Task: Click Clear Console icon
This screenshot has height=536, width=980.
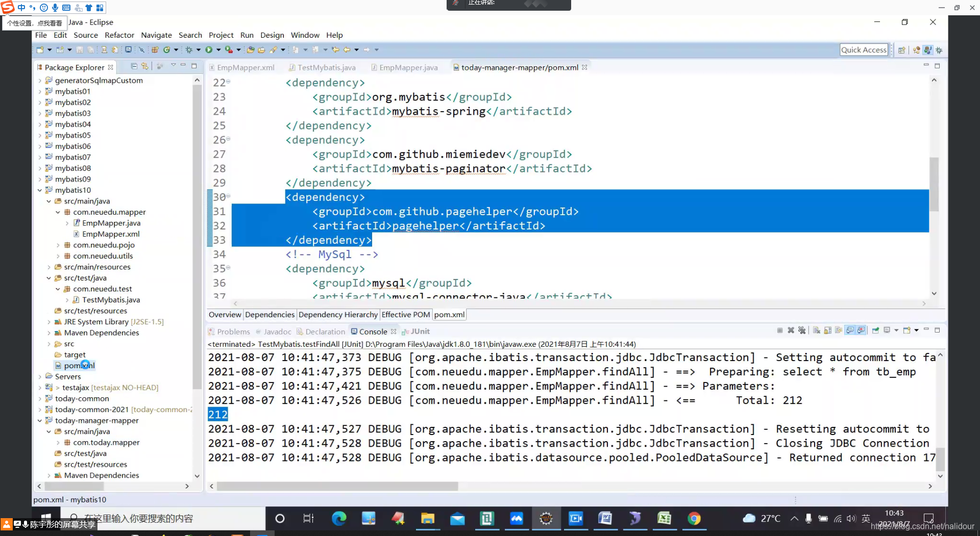Action: (x=817, y=330)
